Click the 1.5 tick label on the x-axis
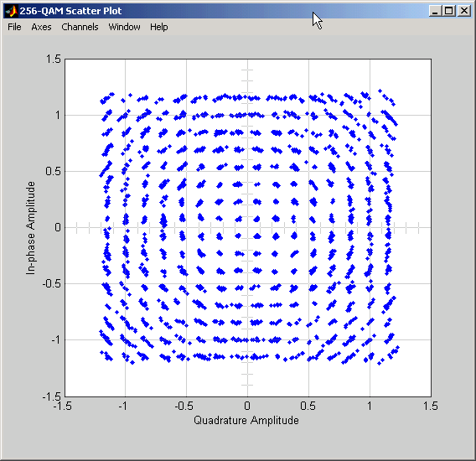This screenshot has width=476, height=461. [x=431, y=406]
